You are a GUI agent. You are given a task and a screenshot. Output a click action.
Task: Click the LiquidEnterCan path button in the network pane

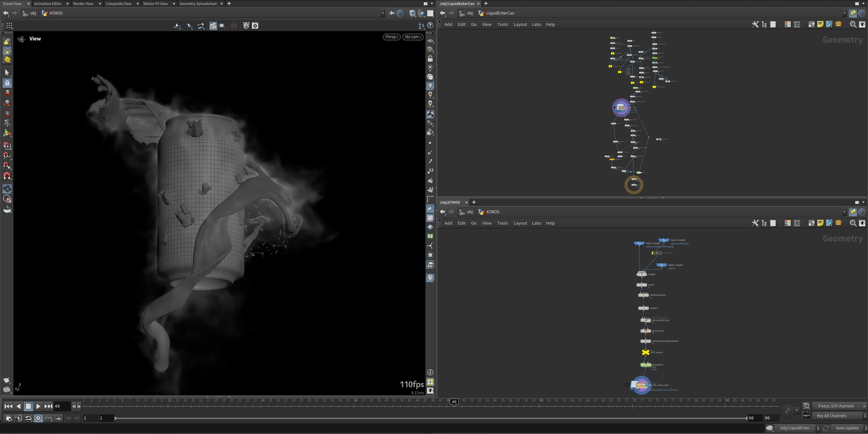tap(496, 13)
